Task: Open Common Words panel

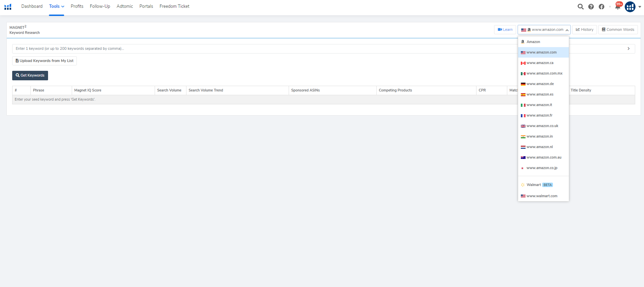Action: (618, 29)
